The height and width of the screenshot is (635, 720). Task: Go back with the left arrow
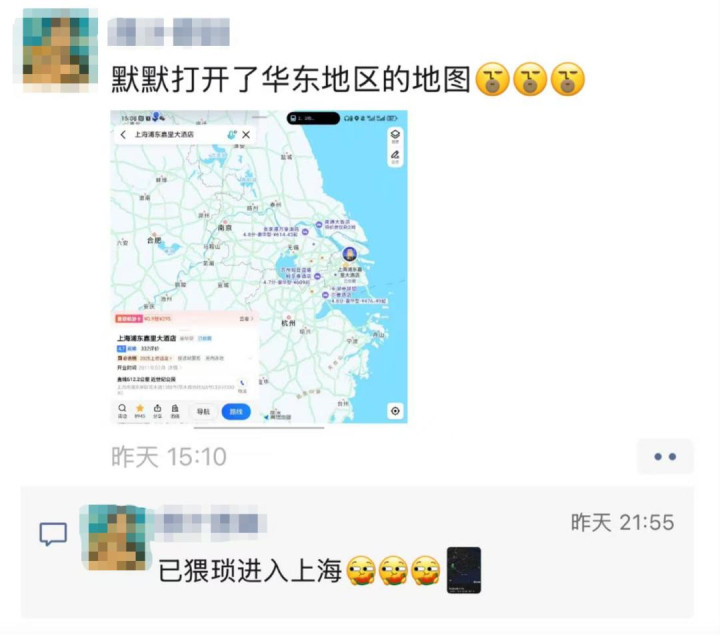tap(123, 135)
